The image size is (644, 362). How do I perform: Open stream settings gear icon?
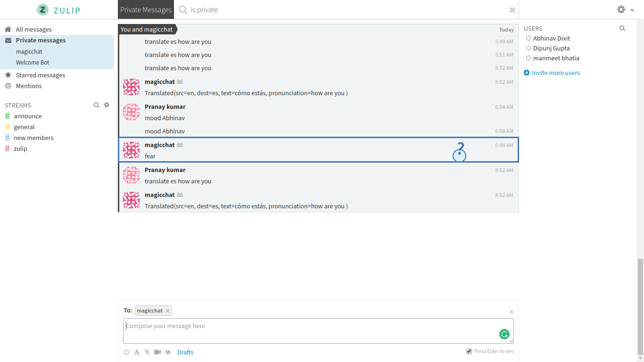pos(107,105)
